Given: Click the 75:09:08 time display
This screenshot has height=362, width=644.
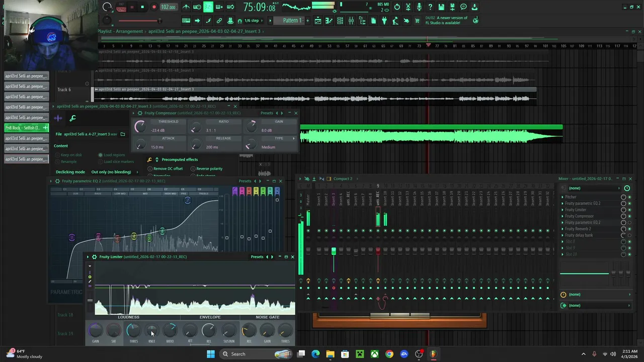Looking at the screenshot, I should [x=259, y=7].
